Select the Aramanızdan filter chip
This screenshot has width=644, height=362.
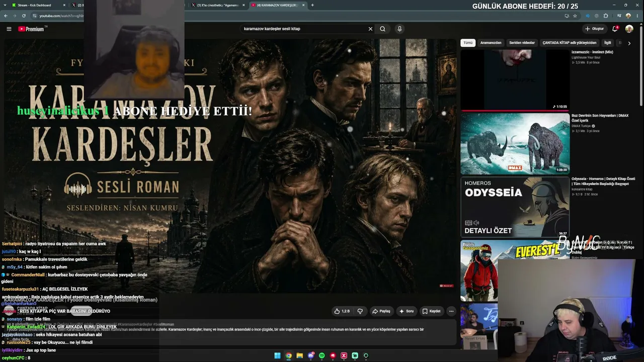click(491, 43)
